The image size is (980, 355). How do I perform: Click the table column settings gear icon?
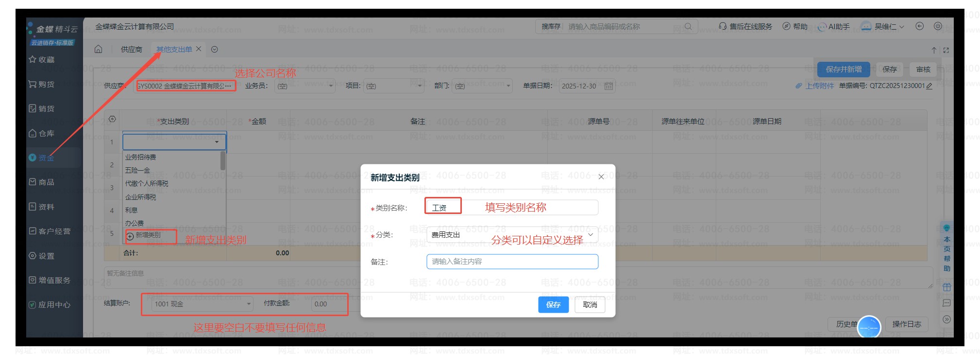(x=112, y=119)
